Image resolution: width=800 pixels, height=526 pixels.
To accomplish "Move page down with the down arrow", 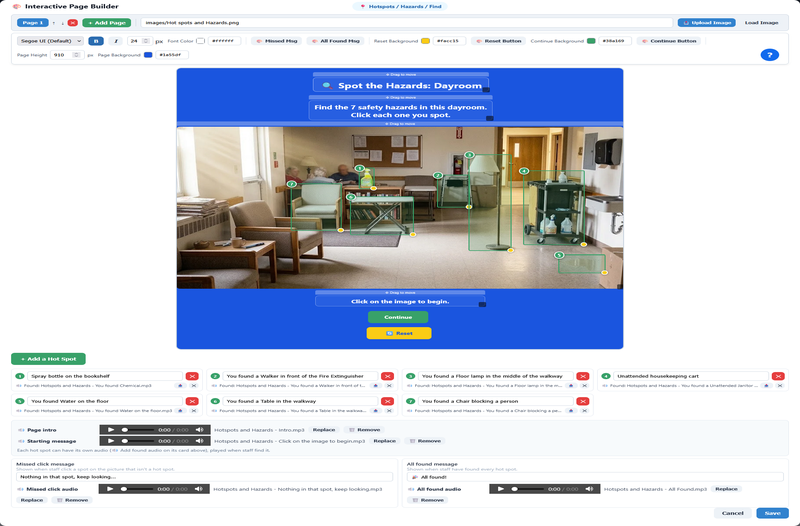I will coord(63,23).
